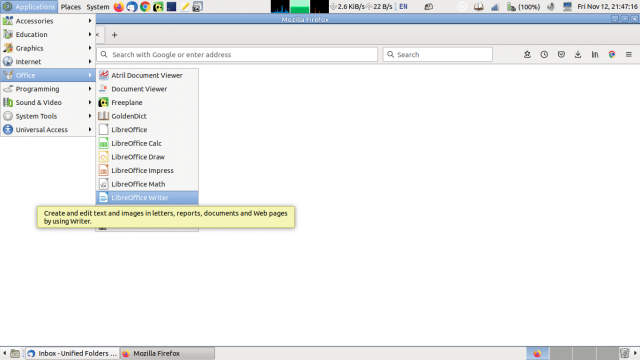
Task: Click the Firefox address bar
Action: click(237, 54)
